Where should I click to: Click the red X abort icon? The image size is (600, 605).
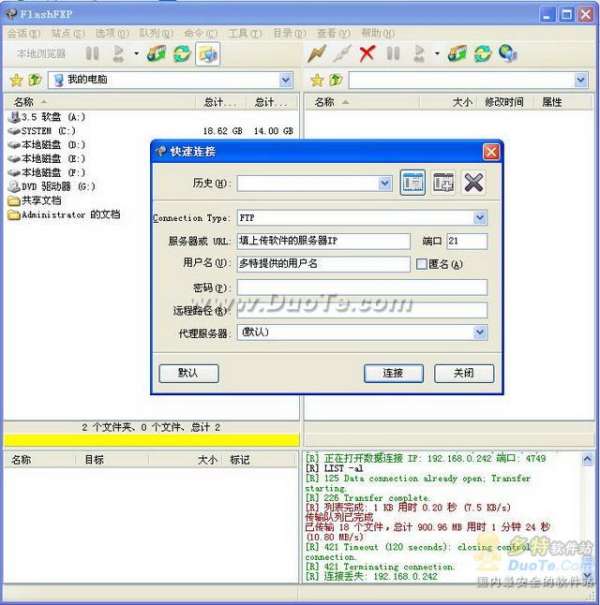pyautogui.click(x=367, y=54)
